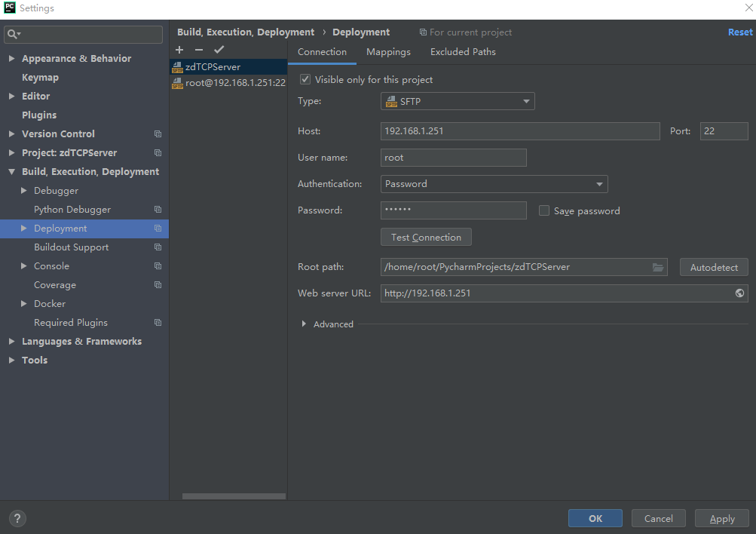Click the plus icon to add server
The image size is (756, 534).
pos(179,50)
